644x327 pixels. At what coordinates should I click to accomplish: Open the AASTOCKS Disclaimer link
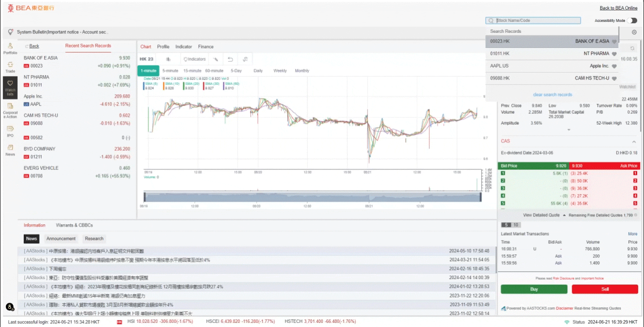coord(564,308)
